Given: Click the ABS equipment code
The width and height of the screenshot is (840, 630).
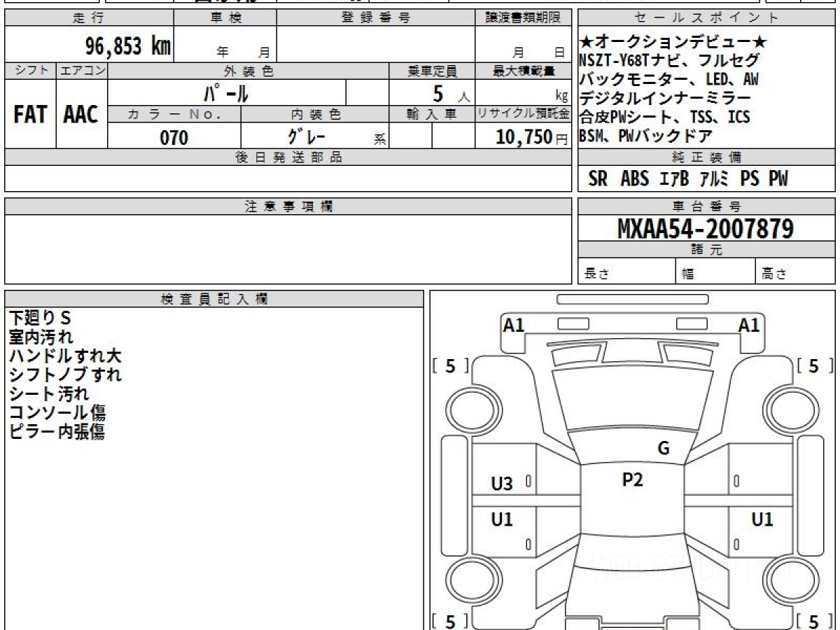Looking at the screenshot, I should click(x=635, y=179).
